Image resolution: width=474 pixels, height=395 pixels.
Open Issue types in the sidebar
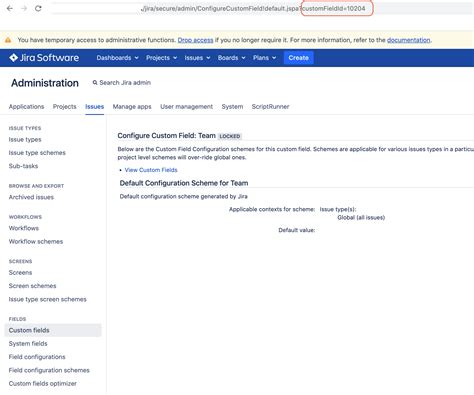[25, 139]
